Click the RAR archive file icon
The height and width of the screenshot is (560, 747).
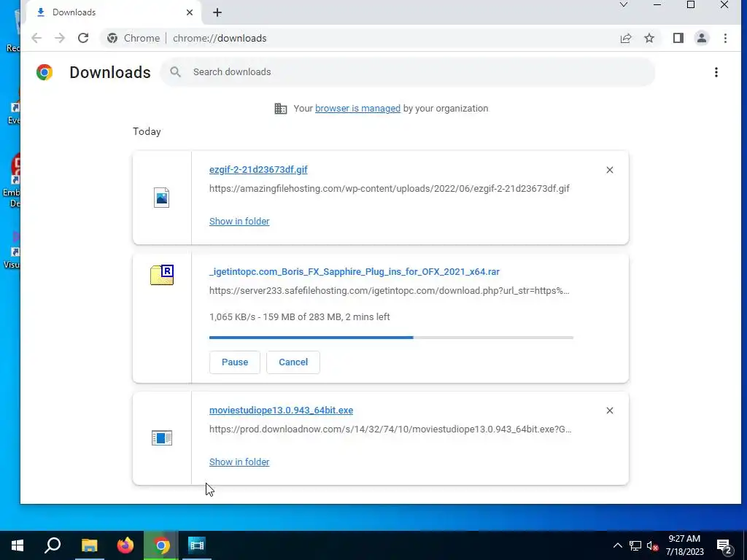click(162, 275)
